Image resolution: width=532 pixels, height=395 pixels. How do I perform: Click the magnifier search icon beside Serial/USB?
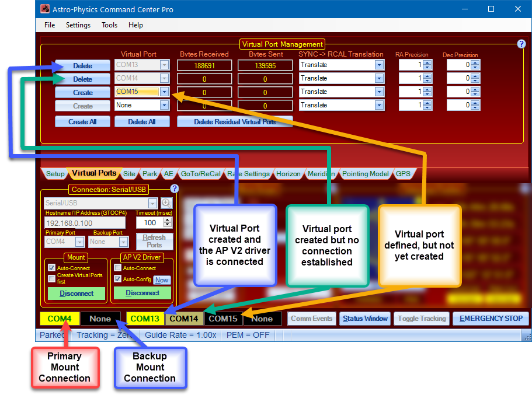tap(166, 203)
